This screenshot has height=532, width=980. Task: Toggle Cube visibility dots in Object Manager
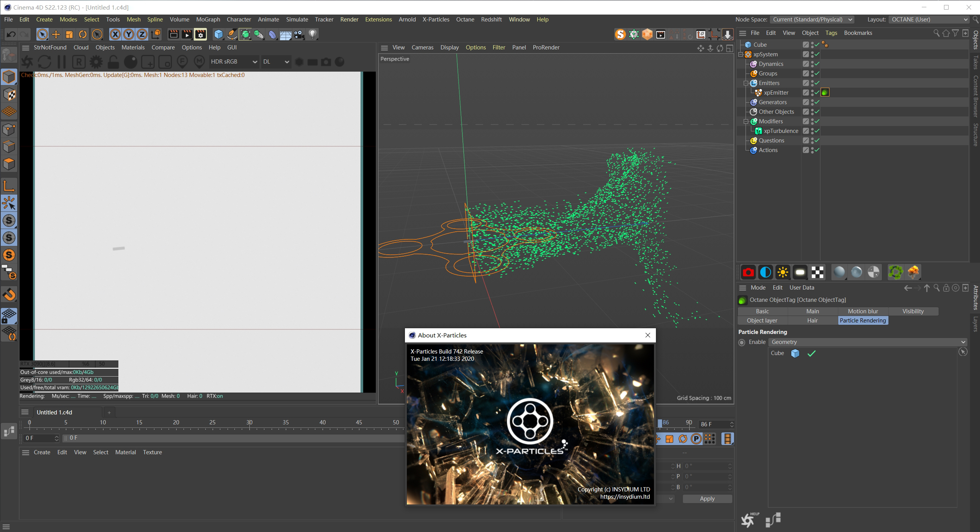tap(812, 45)
